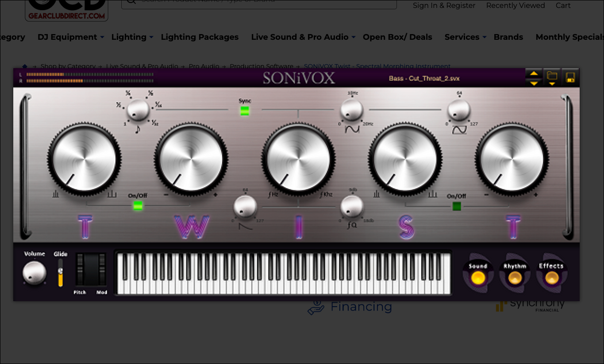Viewport: 604px width, 364px height.
Task: Click the save preset floppy disk icon
Action: (x=570, y=77)
